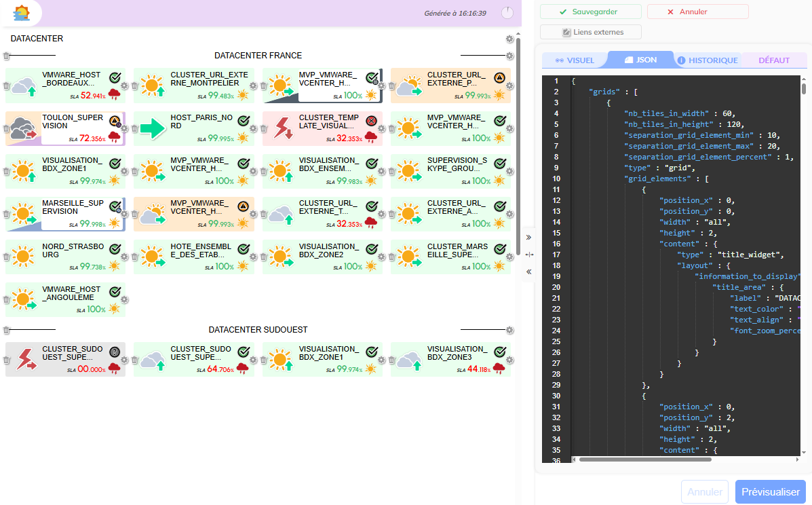Click the refresh timer icon next to generation time
The image size is (812, 505).
pyautogui.click(x=507, y=13)
